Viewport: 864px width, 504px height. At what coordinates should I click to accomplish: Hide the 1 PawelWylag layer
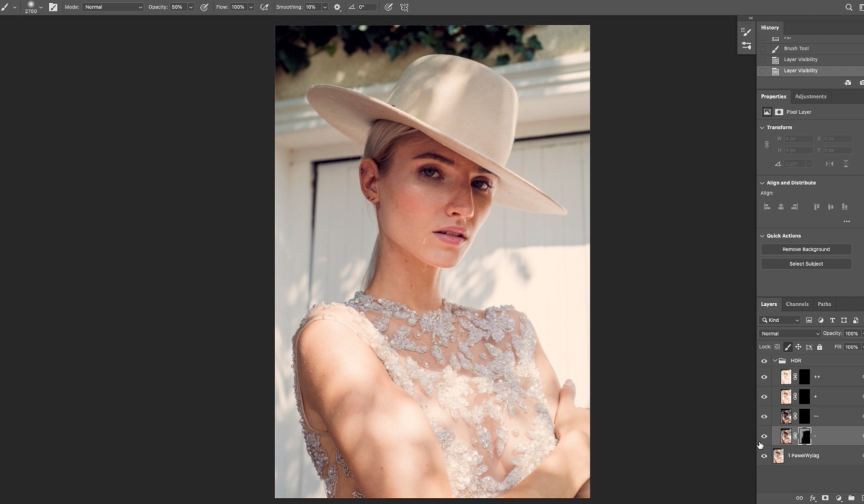[x=764, y=456]
